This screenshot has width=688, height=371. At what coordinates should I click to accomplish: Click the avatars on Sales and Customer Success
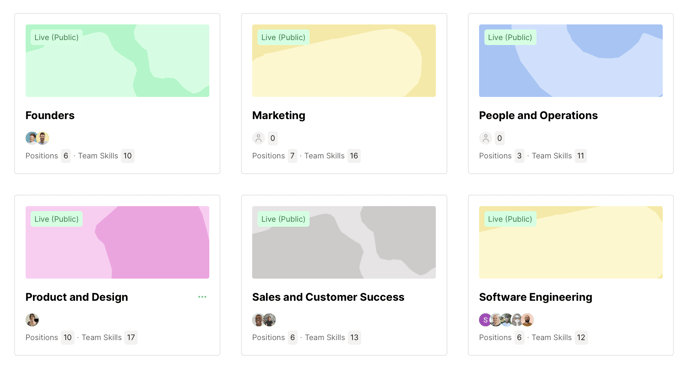[264, 320]
